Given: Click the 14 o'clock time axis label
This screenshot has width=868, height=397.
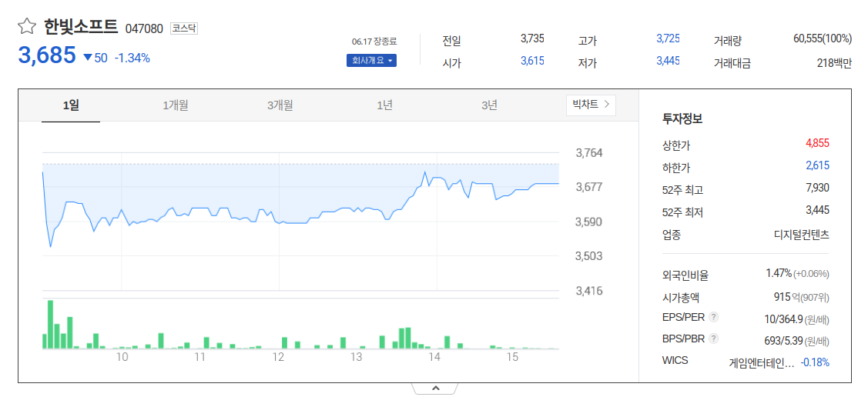Looking at the screenshot, I should pyautogui.click(x=434, y=358).
